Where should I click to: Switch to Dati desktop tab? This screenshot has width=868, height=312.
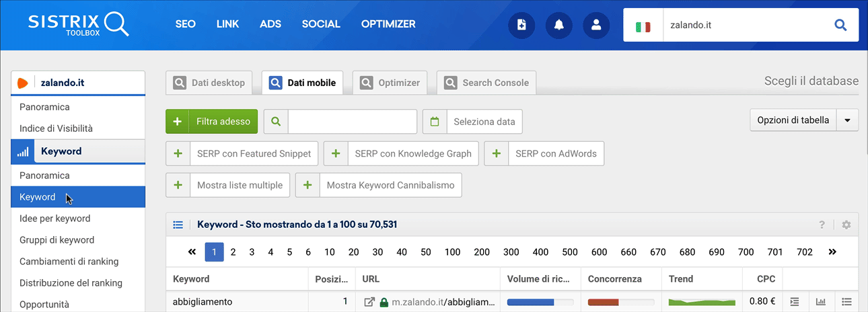210,83
